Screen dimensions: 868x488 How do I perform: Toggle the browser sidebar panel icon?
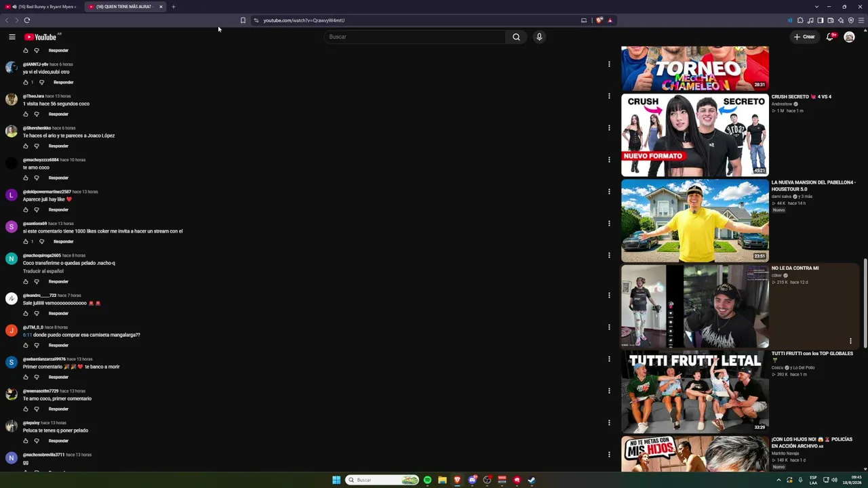[x=821, y=20]
